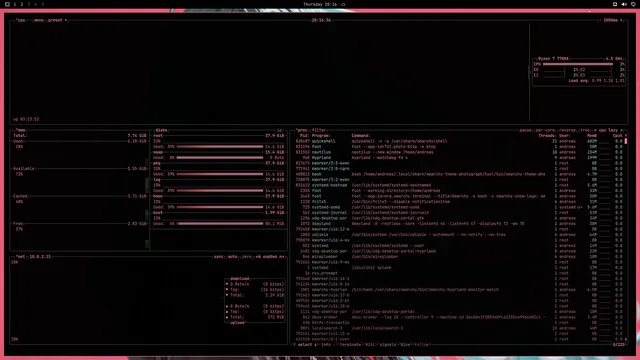Screen dimensions: 640x360
Task: Click the boot disk usage bar
Action: tap(220, 224)
